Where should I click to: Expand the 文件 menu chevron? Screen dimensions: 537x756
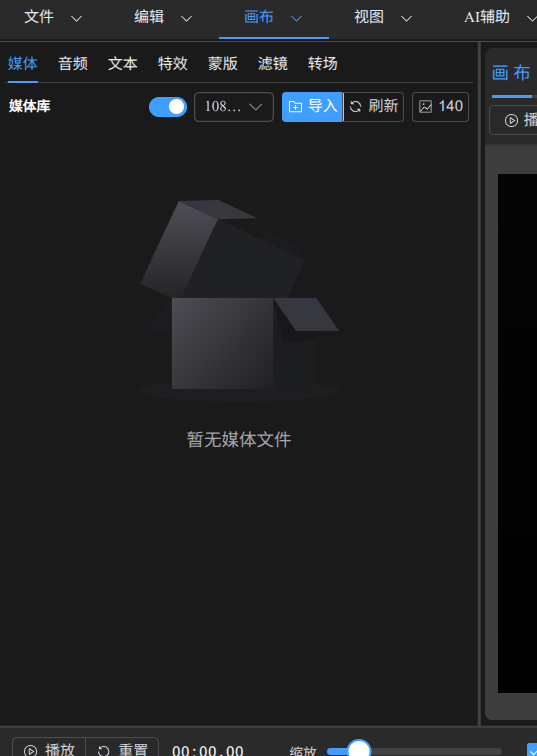point(76,19)
